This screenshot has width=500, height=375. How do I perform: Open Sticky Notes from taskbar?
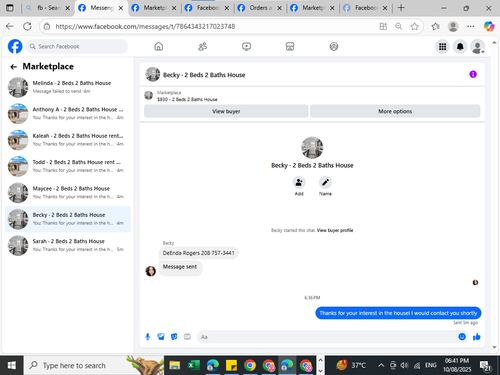click(x=231, y=366)
